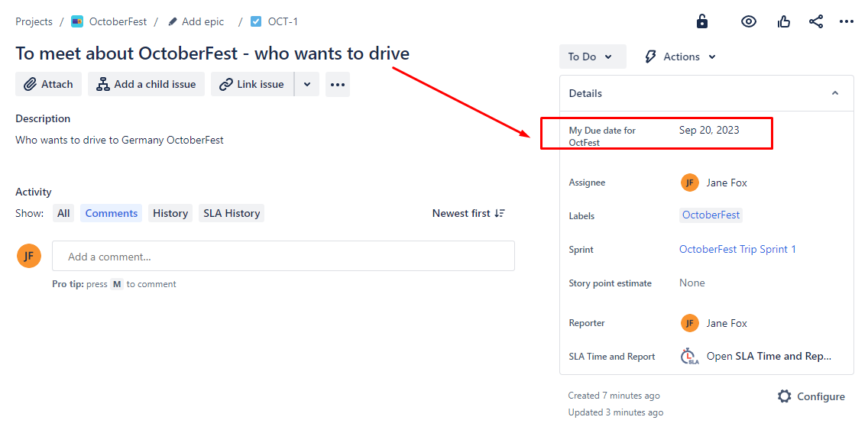Screen dimensions: 868x446
Task: Click the pencil Add epic icon
Action: pos(173,21)
